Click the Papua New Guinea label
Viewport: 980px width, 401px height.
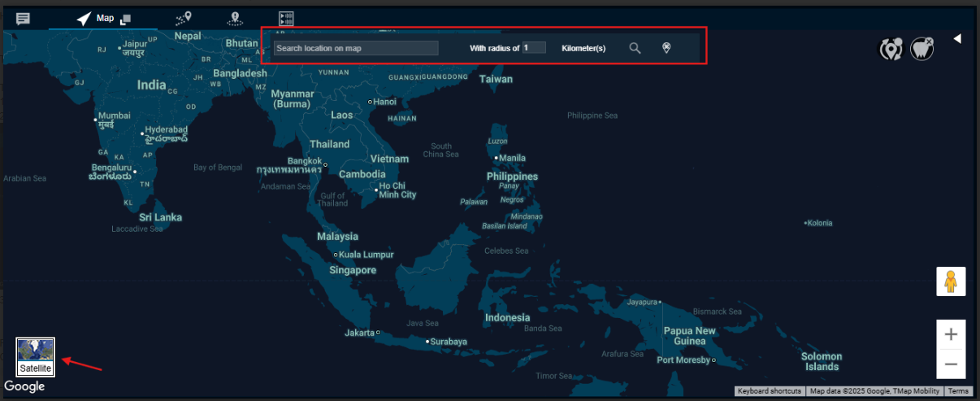coord(690,336)
